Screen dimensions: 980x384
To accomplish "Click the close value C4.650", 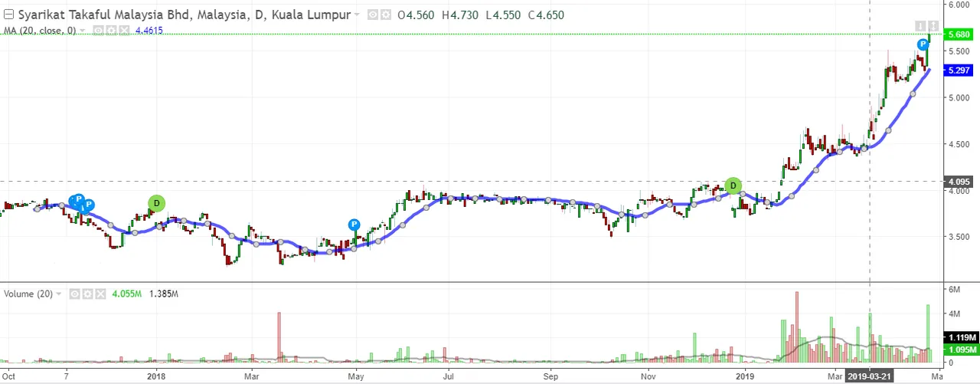I will pyautogui.click(x=547, y=15).
